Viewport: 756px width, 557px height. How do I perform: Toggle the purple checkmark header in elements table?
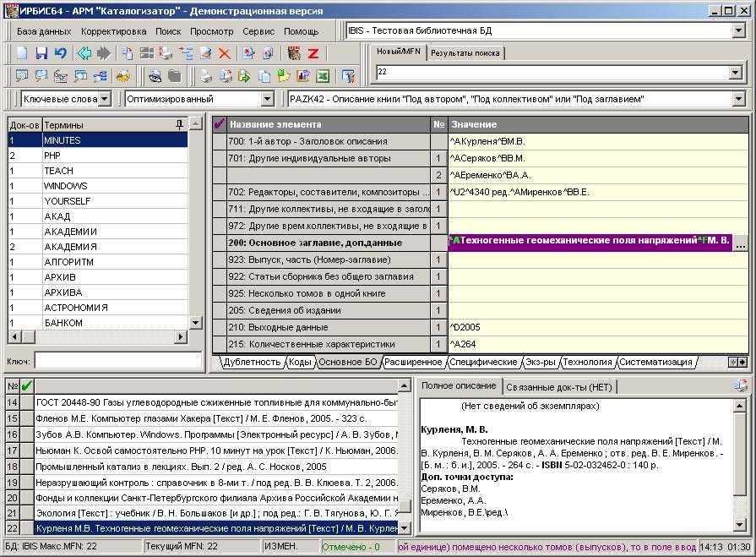click(x=220, y=124)
